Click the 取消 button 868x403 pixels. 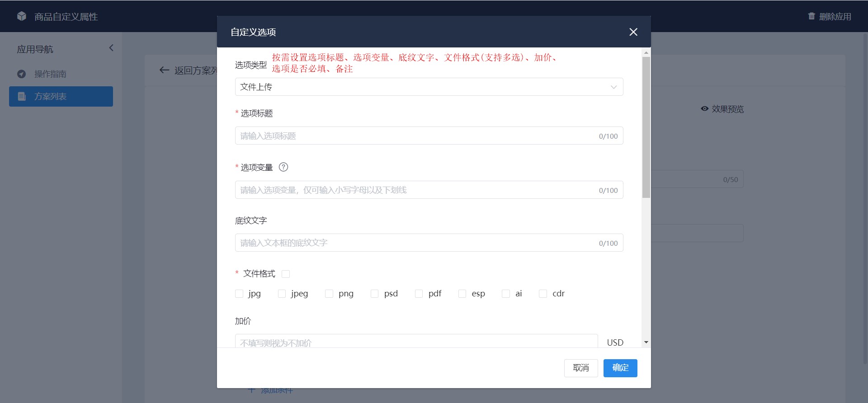581,368
